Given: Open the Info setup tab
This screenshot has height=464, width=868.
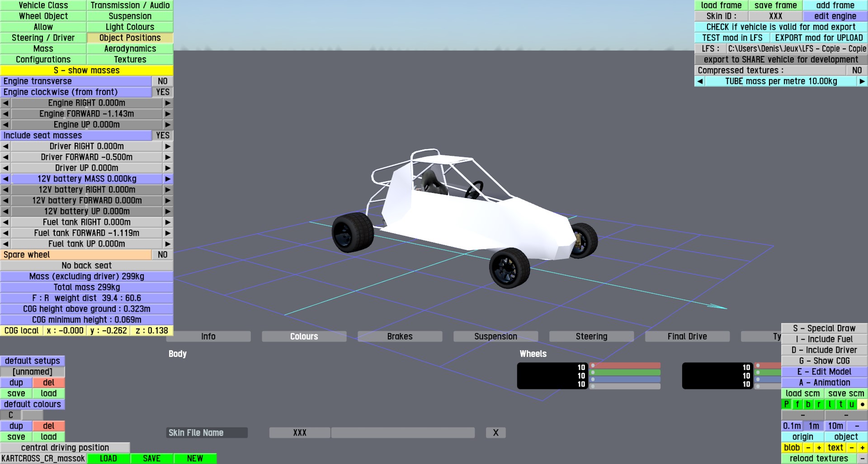Looking at the screenshot, I should (x=208, y=337).
